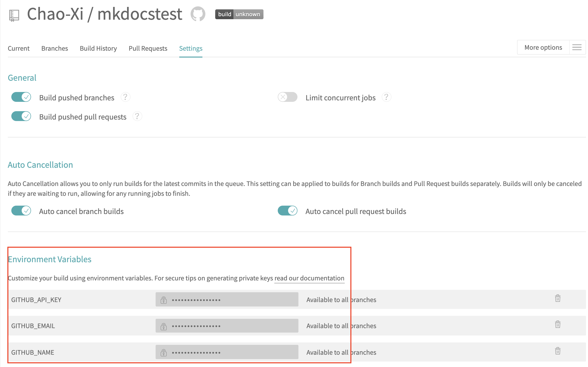Screen dimensions: 588x367
Task: Delete the GITHUB_NAME variable
Action: (557, 351)
